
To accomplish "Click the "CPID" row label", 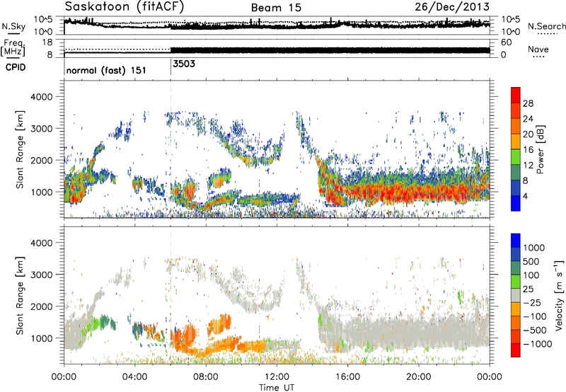I will pyautogui.click(x=16, y=67).
